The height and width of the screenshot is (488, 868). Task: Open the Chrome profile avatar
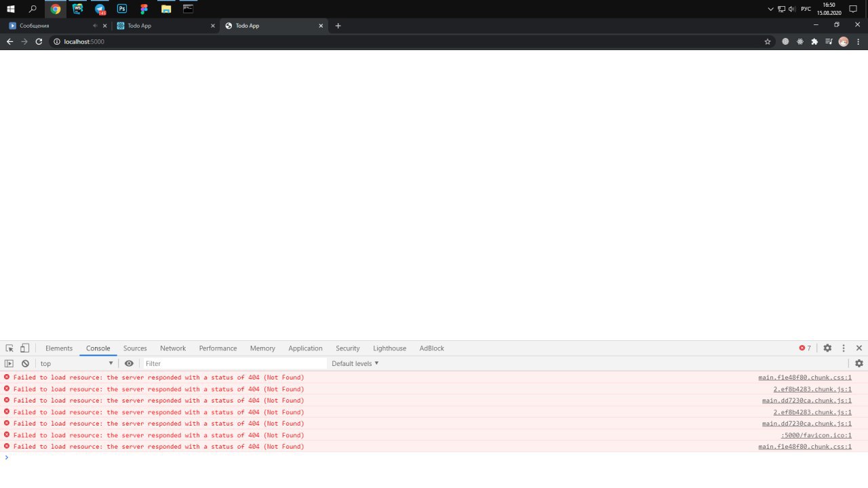844,41
